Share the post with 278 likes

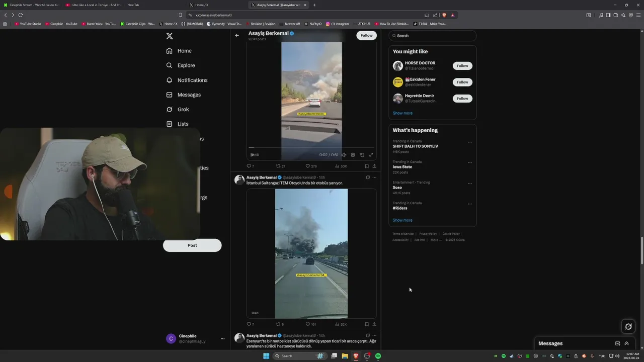[x=374, y=166]
